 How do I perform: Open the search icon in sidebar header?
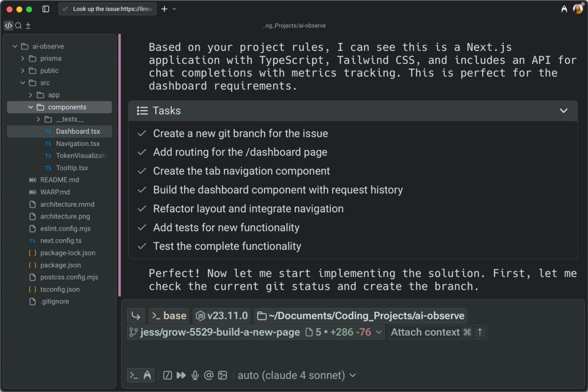[x=18, y=25]
